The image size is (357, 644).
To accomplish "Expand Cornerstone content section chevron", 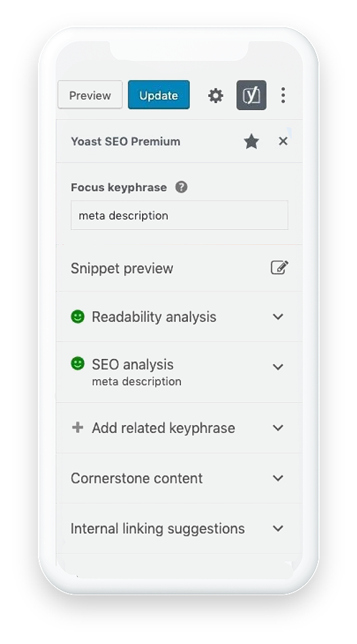I will point(278,478).
